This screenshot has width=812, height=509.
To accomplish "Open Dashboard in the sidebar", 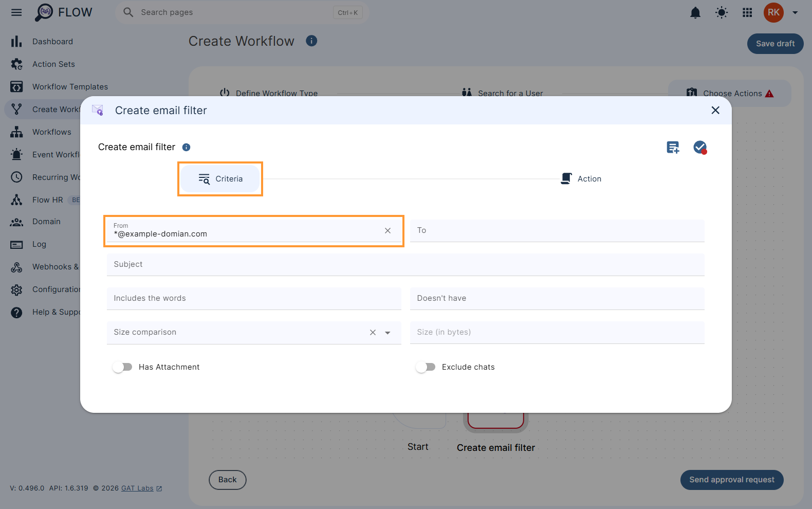I will (x=52, y=42).
